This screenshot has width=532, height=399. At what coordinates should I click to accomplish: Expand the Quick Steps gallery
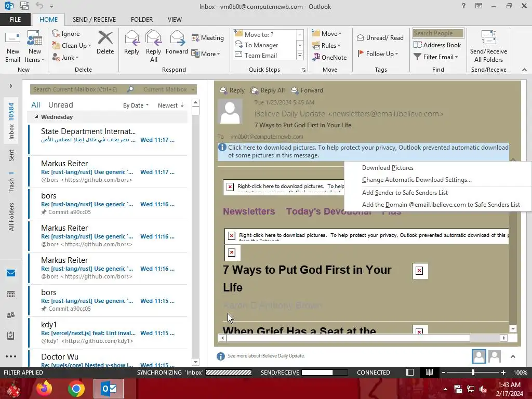pos(300,56)
